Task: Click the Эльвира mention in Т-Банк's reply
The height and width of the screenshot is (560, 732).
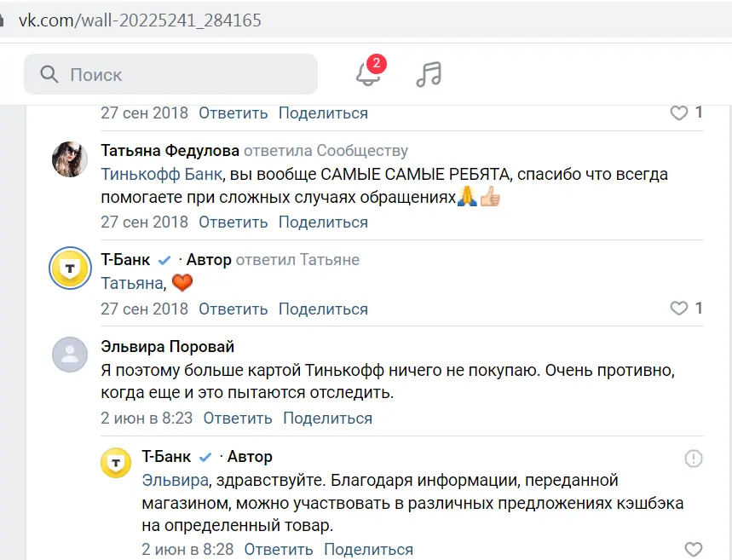Action: click(x=175, y=480)
